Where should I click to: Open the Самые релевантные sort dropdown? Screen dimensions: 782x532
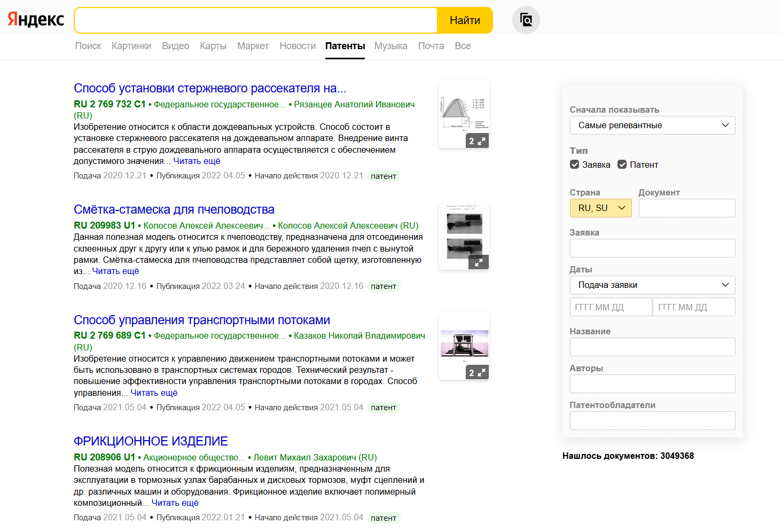[653, 126]
